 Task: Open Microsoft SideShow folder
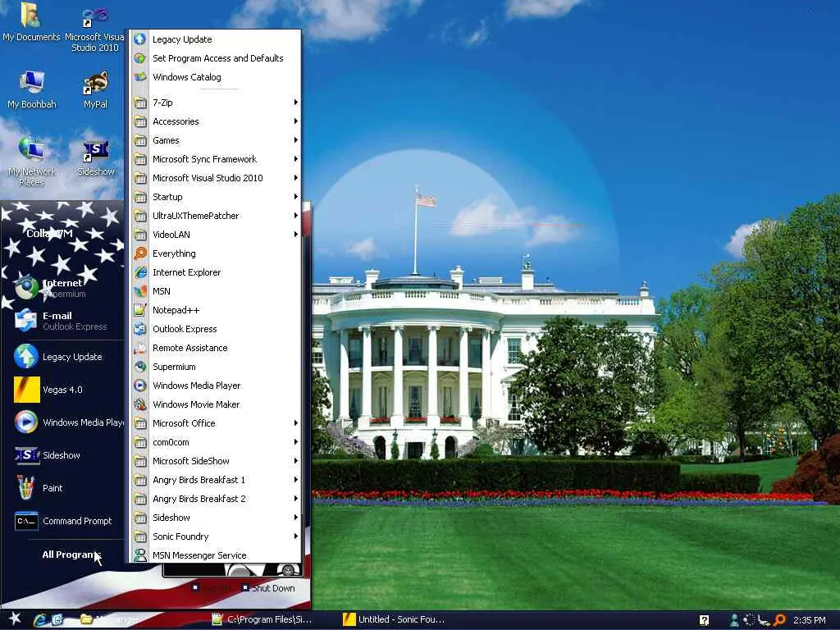[x=214, y=461]
